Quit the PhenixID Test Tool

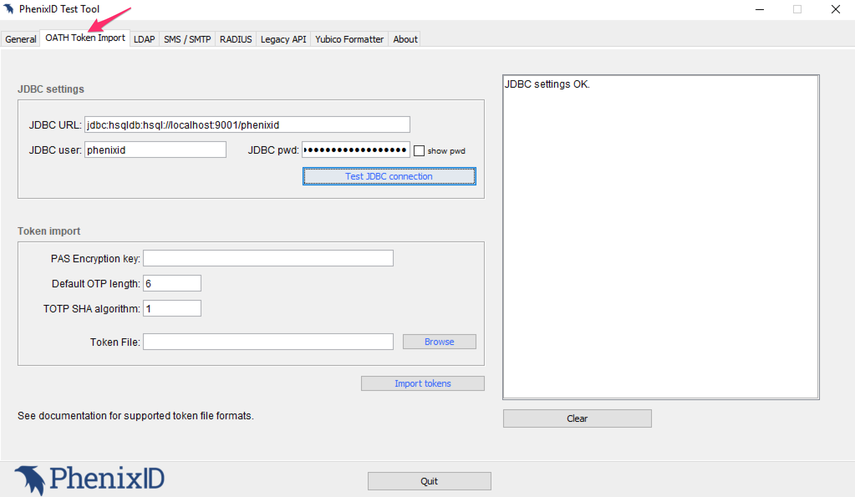pyautogui.click(x=429, y=481)
